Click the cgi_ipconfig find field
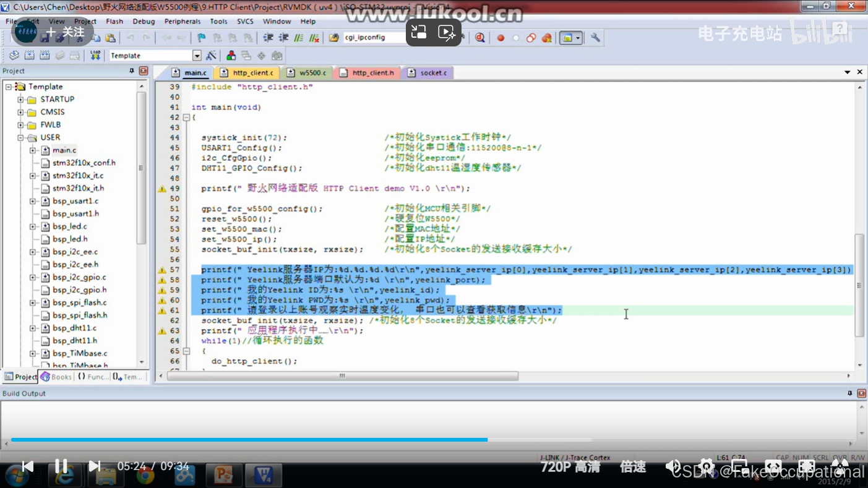This screenshot has width=868, height=488. [374, 38]
